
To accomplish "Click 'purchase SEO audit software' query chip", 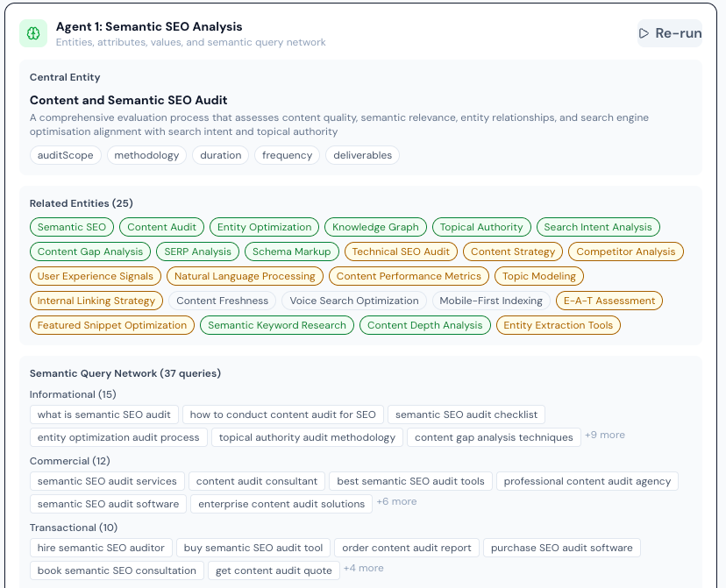I will 562,548.
